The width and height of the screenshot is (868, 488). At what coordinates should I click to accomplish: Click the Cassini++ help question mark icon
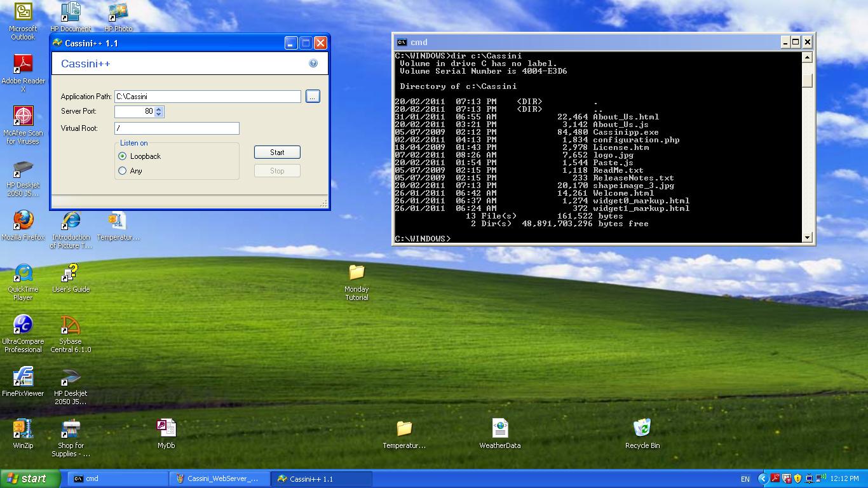[313, 63]
